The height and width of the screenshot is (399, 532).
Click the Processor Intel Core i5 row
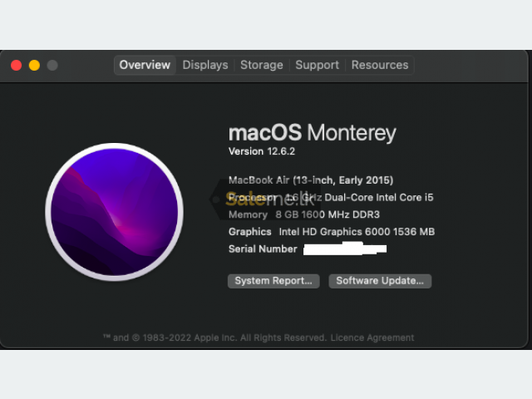(x=331, y=198)
